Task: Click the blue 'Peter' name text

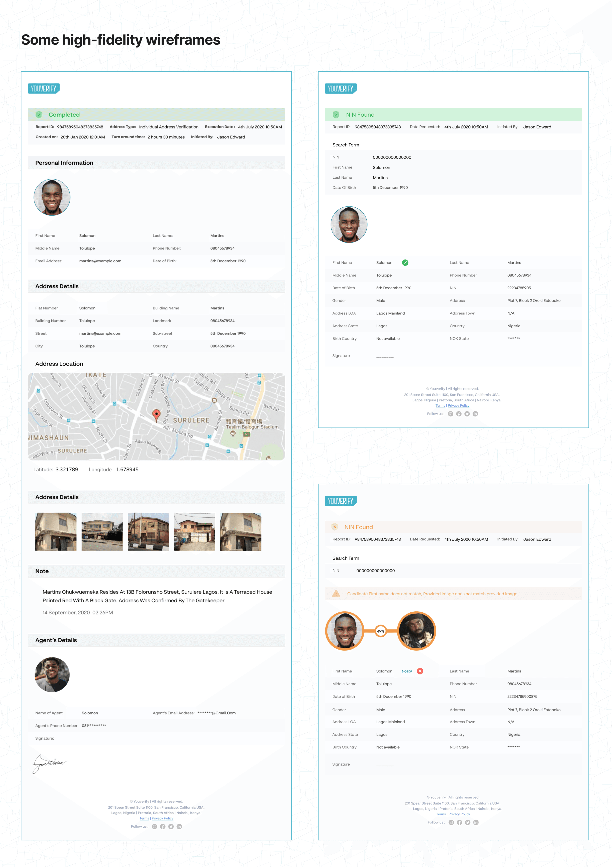Action: 407,671
